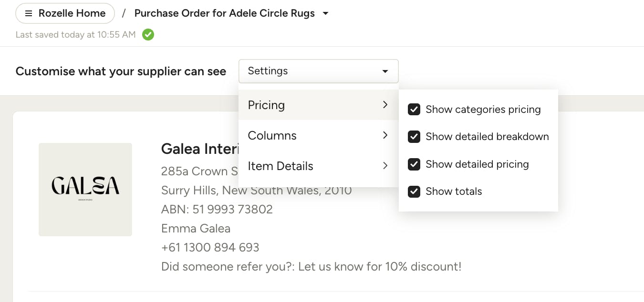The width and height of the screenshot is (644, 302).
Task: Click the green saved checkmark icon
Action: (x=148, y=34)
